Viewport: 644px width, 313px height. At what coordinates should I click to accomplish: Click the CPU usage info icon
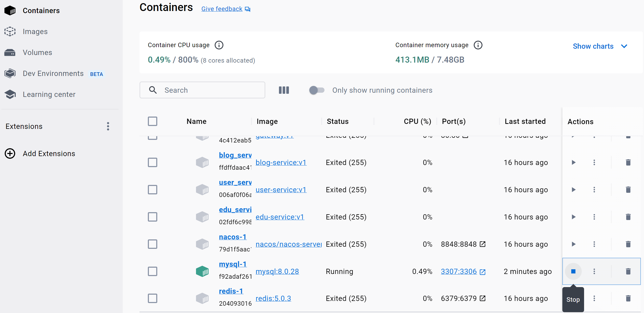pyautogui.click(x=219, y=45)
